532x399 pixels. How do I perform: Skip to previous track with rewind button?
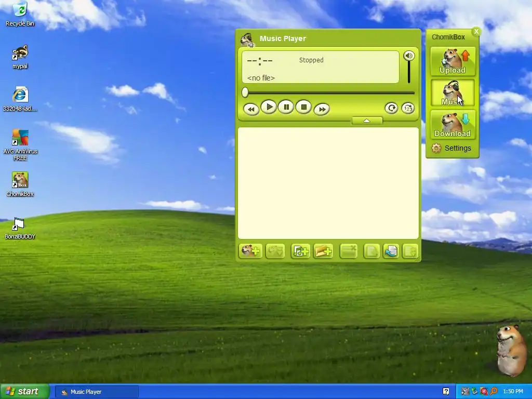[251, 109]
